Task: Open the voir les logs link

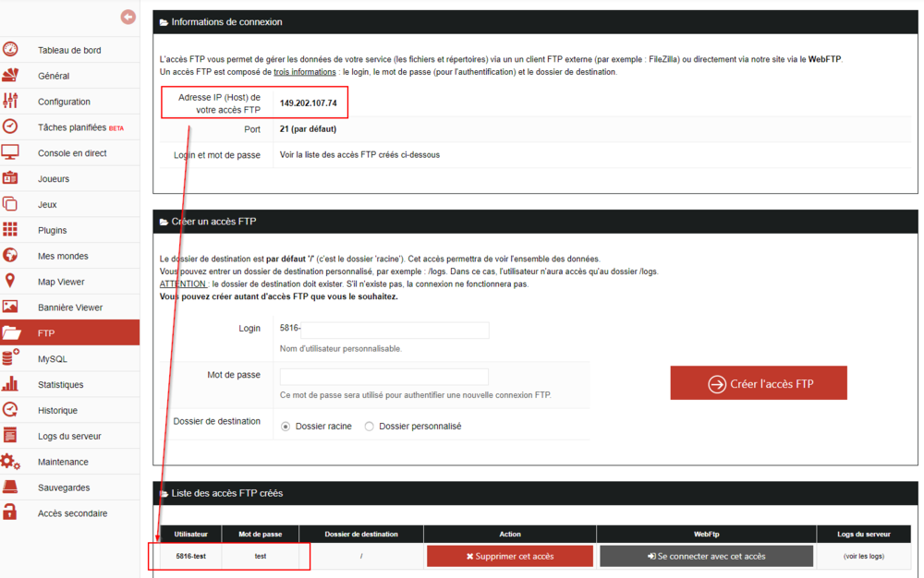Action: 864,556
